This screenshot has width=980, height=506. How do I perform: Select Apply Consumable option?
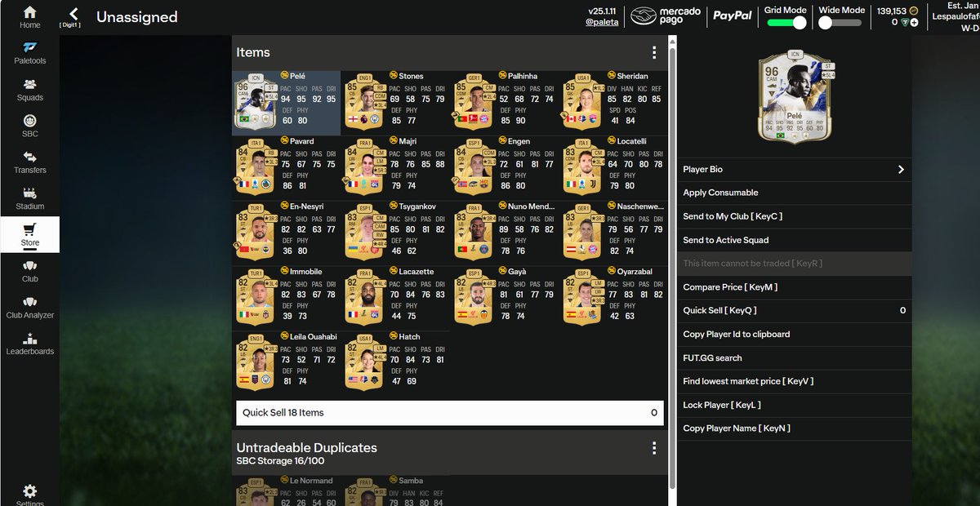pyautogui.click(x=794, y=193)
